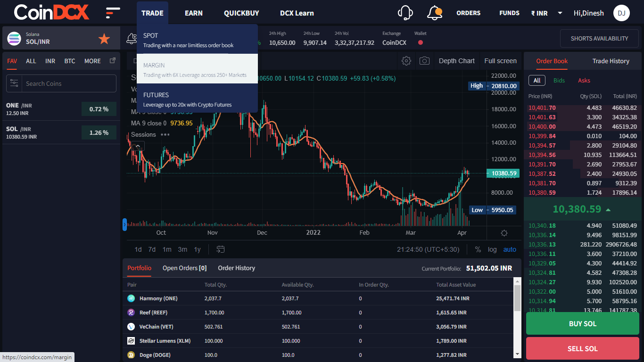Viewport: 644px width, 362px height.
Task: Select the ALL markets tab
Action: pos(31,61)
